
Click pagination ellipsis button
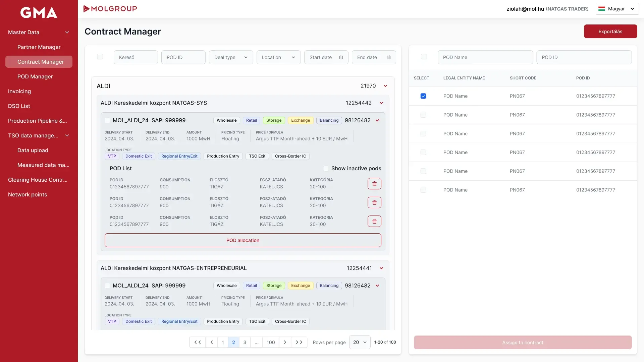pos(257,342)
